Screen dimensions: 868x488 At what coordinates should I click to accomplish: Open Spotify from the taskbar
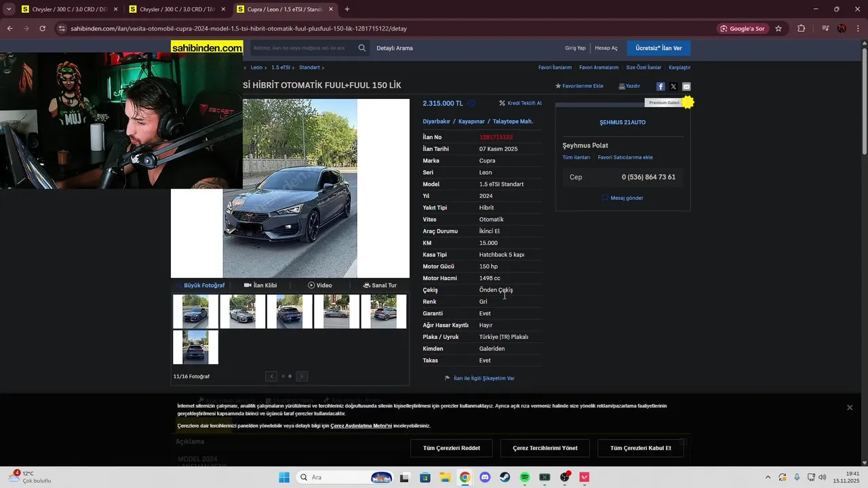pyautogui.click(x=525, y=477)
